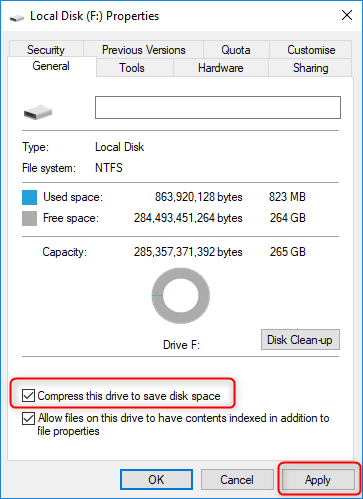Switch to the Security tab

point(46,50)
